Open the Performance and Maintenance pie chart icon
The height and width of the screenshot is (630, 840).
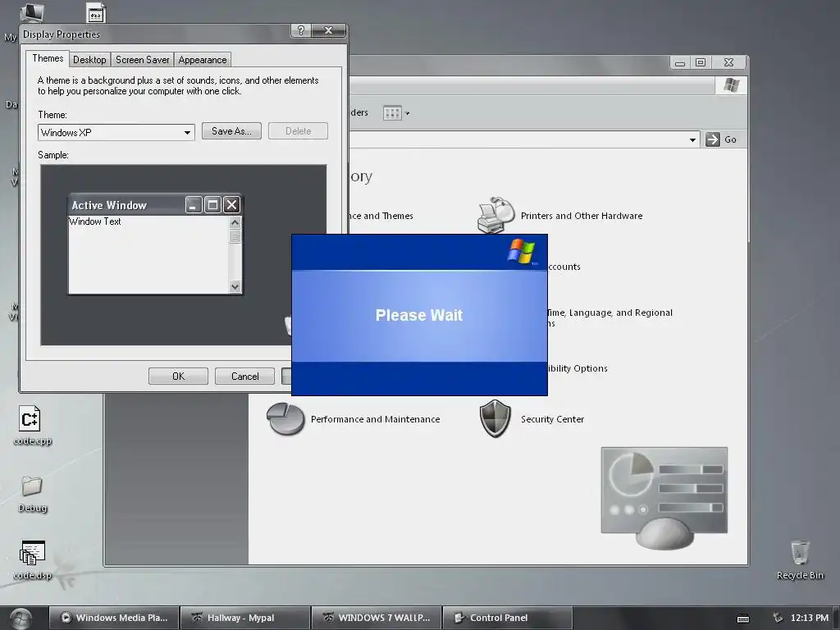tap(285, 419)
